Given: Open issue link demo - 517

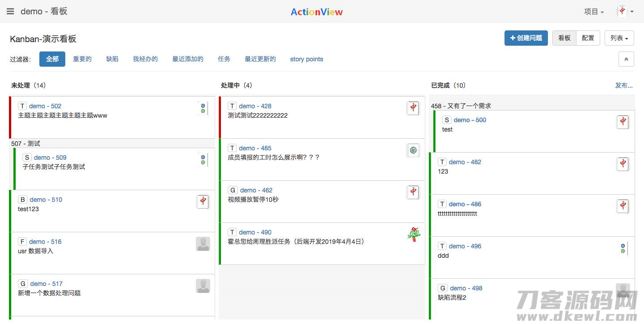Looking at the screenshot, I should (47, 284).
